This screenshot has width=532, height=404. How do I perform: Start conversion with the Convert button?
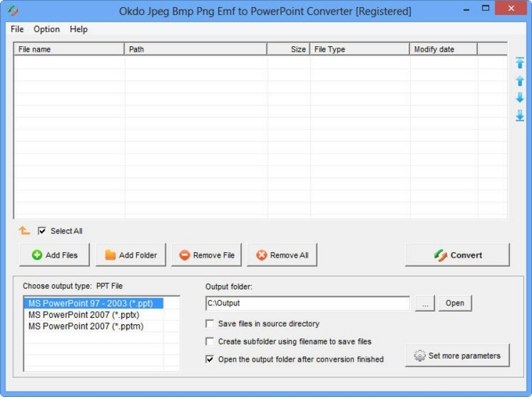coord(458,255)
